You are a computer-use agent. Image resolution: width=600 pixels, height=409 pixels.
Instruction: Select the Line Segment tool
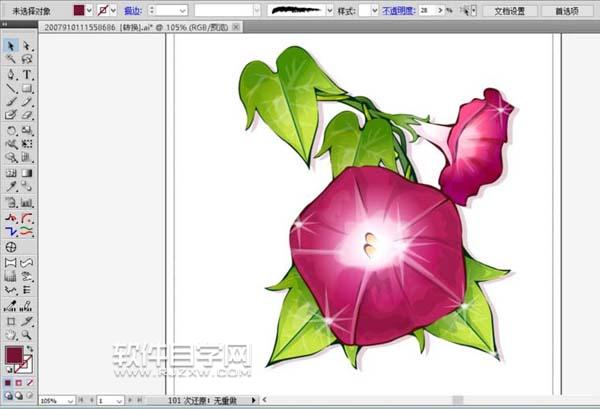10,88
